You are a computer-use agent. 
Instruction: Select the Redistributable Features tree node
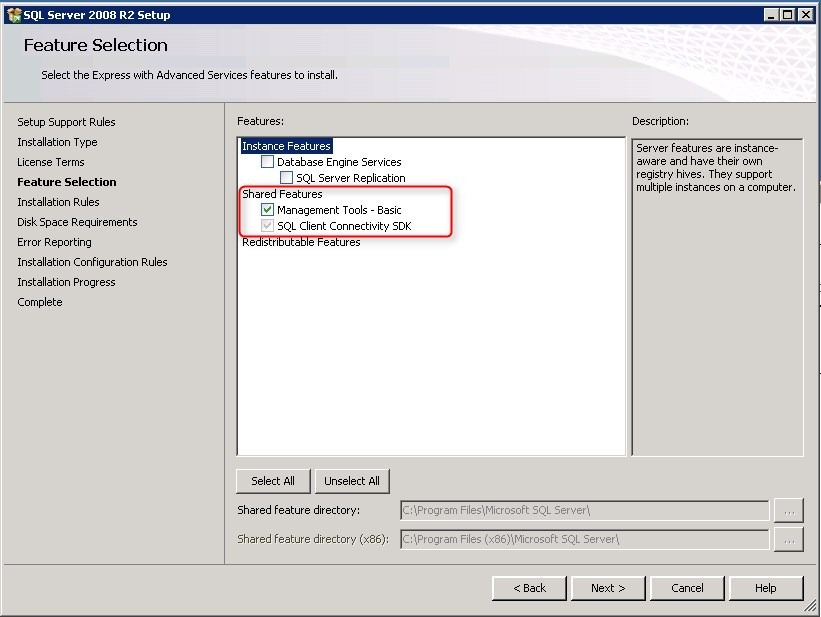pos(301,242)
